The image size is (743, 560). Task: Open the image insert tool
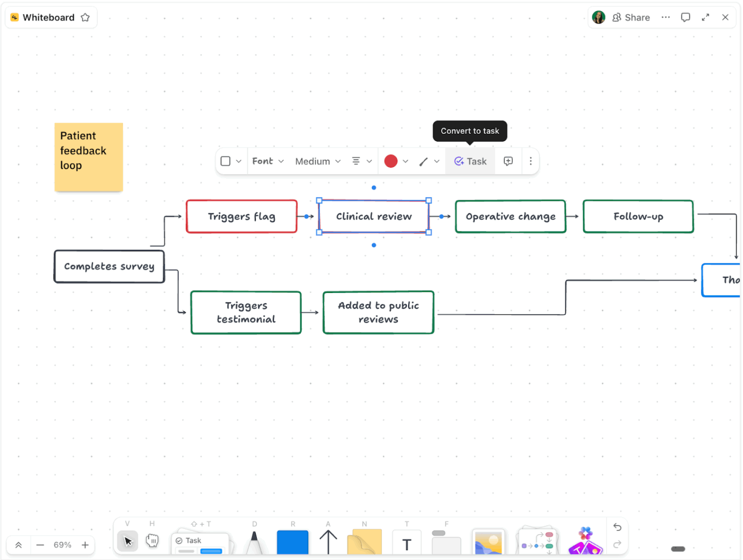pos(488,542)
